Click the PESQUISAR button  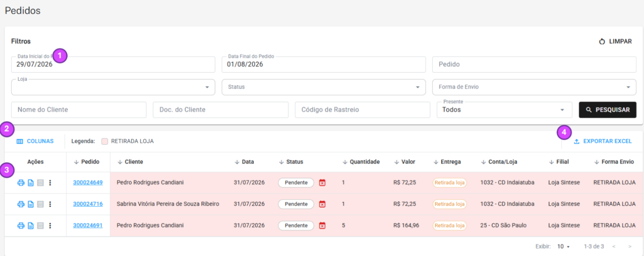coord(607,110)
